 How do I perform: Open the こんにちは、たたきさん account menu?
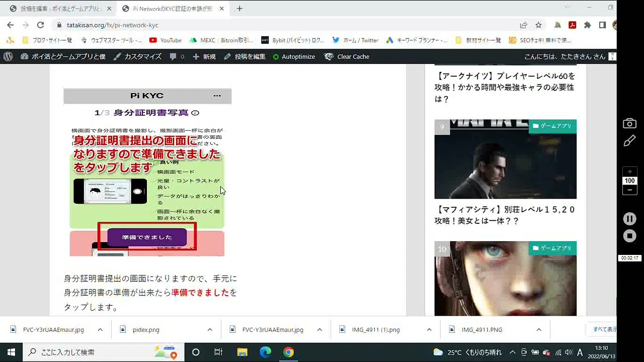tap(570, 56)
